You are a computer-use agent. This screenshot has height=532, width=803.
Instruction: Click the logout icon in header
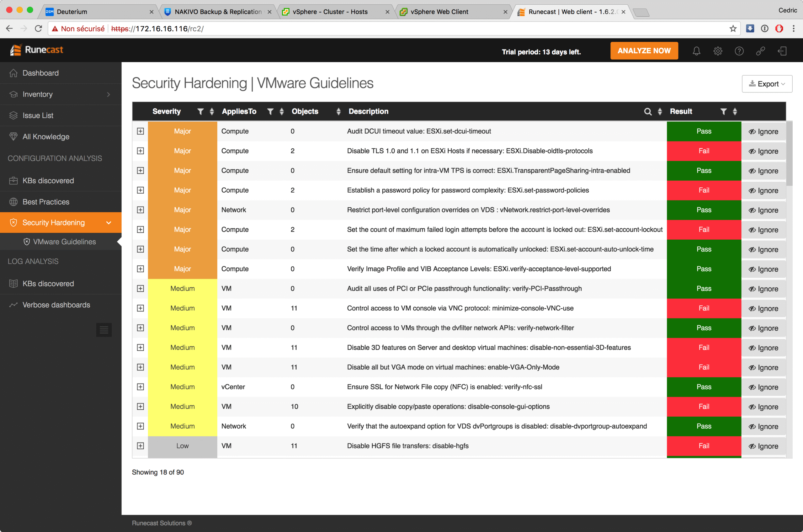782,51
